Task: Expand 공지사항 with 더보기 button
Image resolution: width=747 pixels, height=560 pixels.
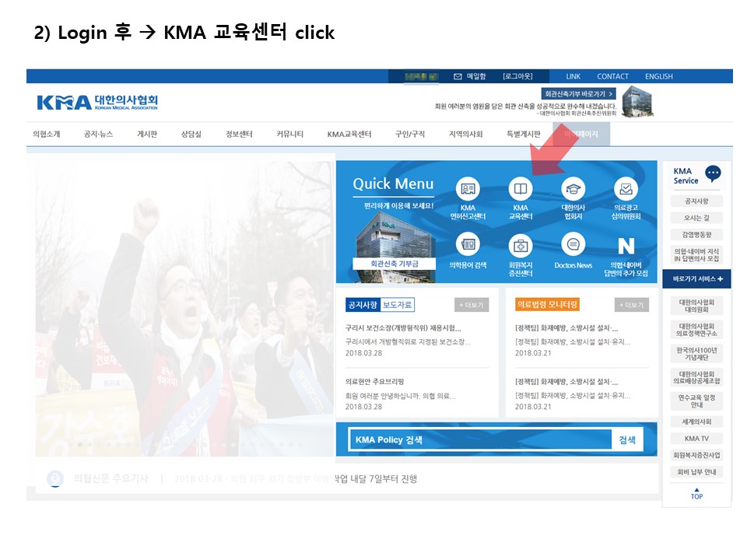Action: click(x=472, y=305)
